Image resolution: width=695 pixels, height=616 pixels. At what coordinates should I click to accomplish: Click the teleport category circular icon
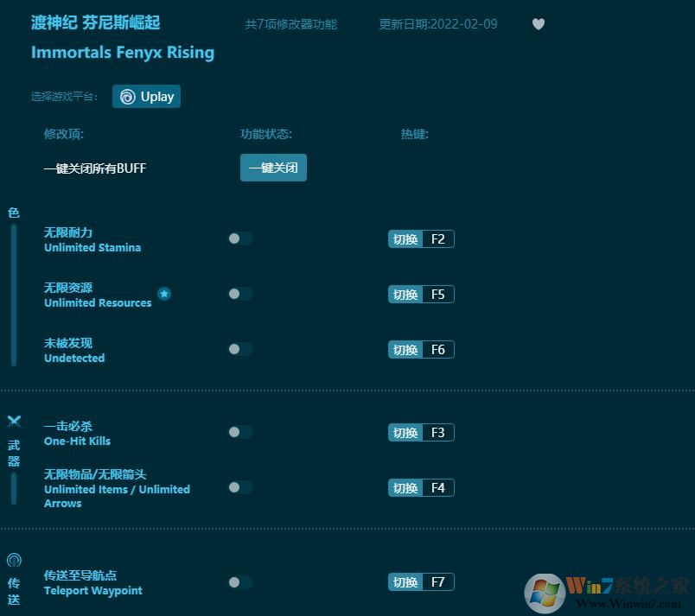click(x=14, y=560)
